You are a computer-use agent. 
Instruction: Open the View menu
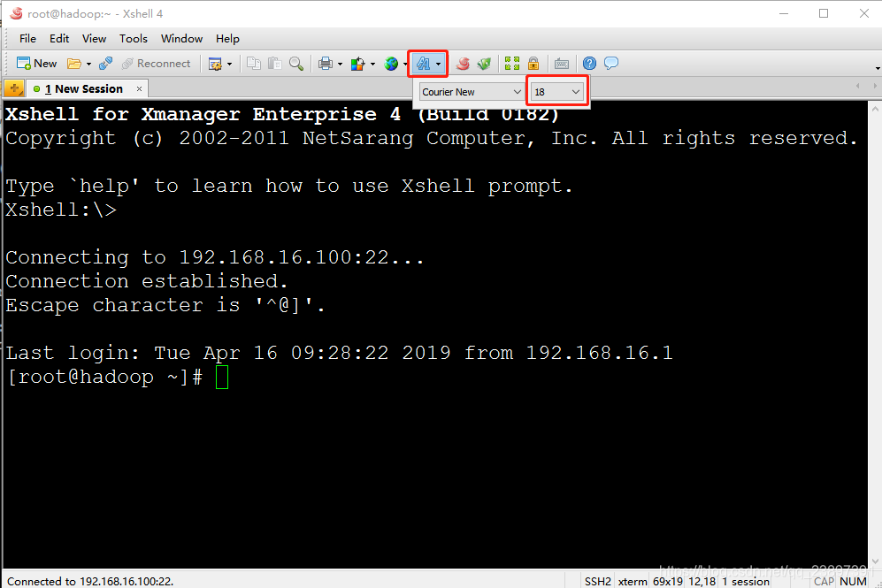94,38
